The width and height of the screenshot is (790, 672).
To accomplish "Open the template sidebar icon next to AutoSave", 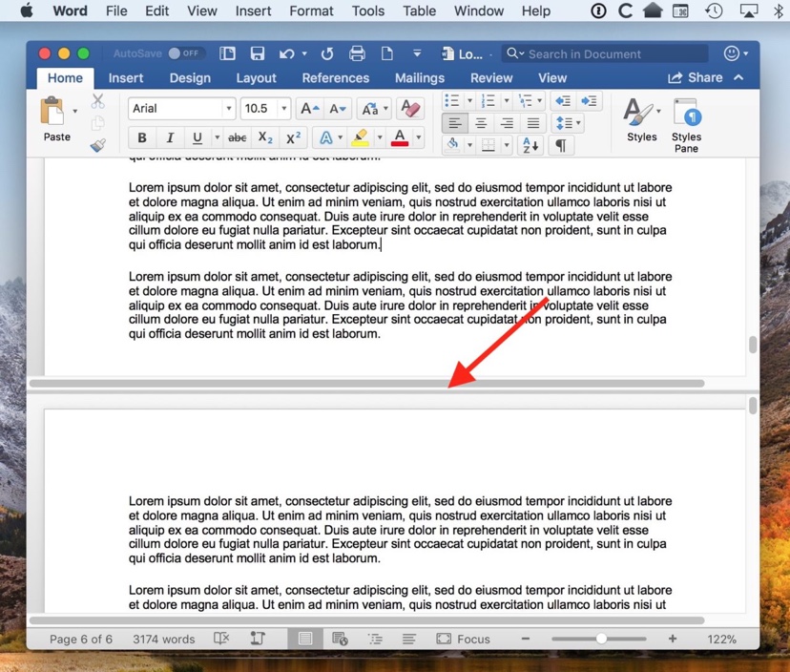I will click(227, 53).
